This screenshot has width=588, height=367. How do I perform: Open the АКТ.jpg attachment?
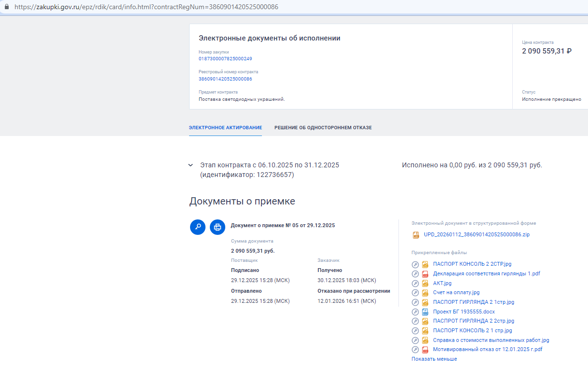(442, 283)
